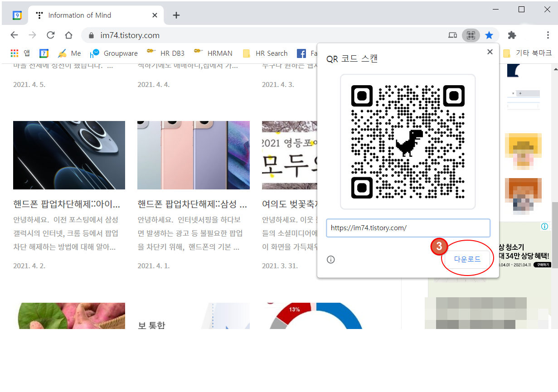558x392 pixels.
Task: Click the ad info icon
Action: point(545,226)
